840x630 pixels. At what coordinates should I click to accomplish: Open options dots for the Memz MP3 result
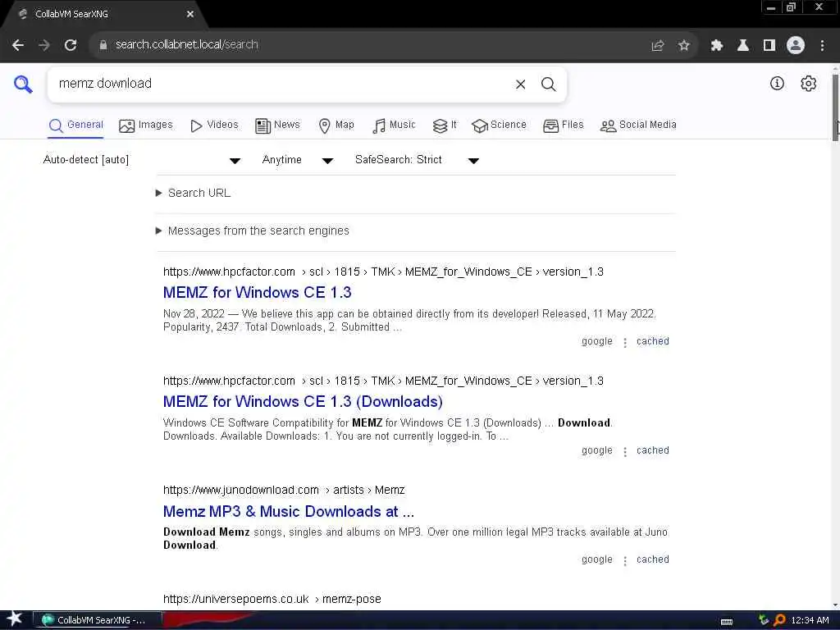tap(624, 560)
